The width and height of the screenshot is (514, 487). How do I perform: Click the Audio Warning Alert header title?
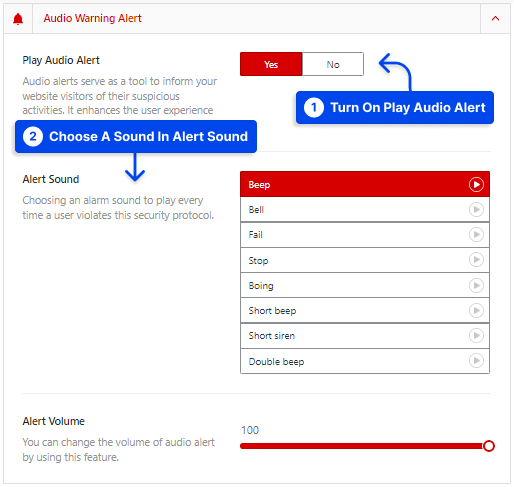coord(92,18)
